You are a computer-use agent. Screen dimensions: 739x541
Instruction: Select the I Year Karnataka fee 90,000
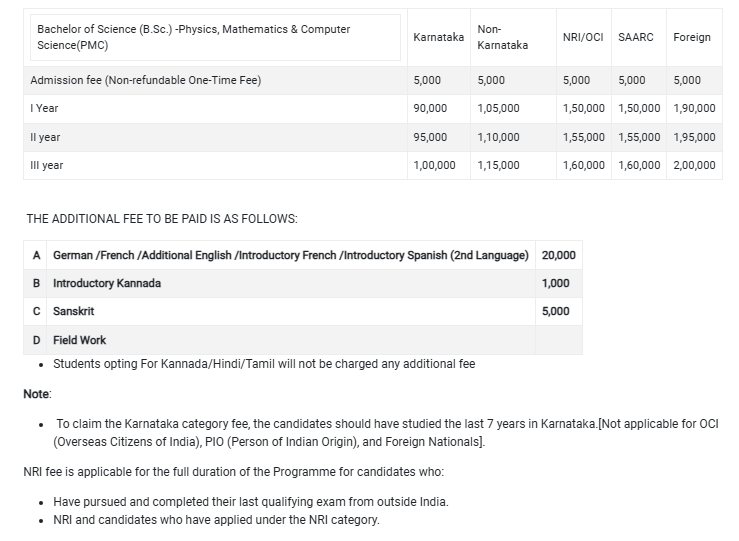point(431,108)
